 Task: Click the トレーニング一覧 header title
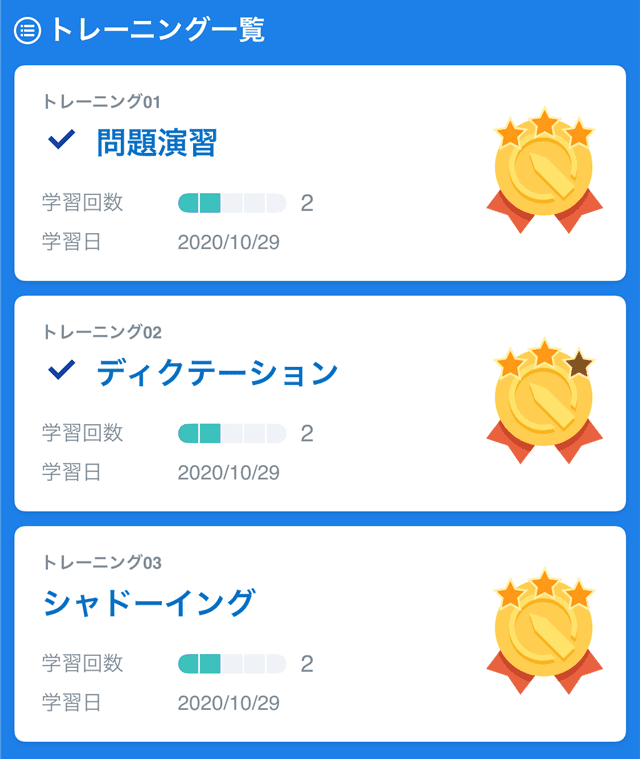point(158,30)
